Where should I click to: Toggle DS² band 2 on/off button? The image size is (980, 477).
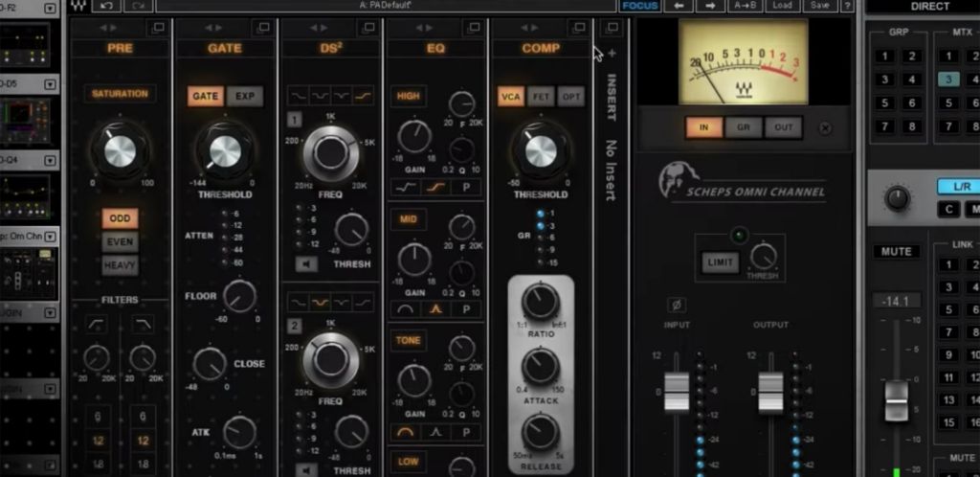294,326
